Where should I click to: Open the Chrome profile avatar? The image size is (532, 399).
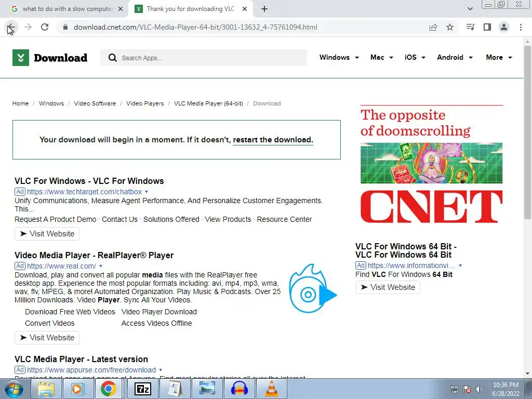(x=504, y=27)
